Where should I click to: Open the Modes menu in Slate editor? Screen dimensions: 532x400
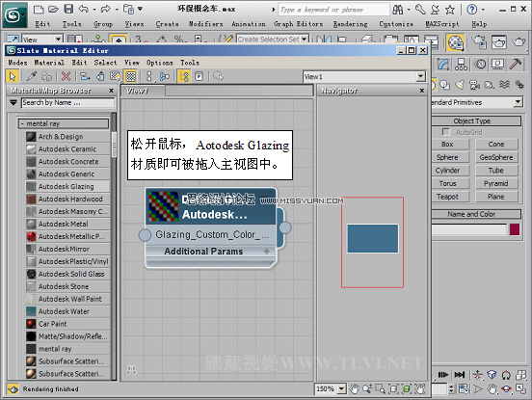point(17,63)
